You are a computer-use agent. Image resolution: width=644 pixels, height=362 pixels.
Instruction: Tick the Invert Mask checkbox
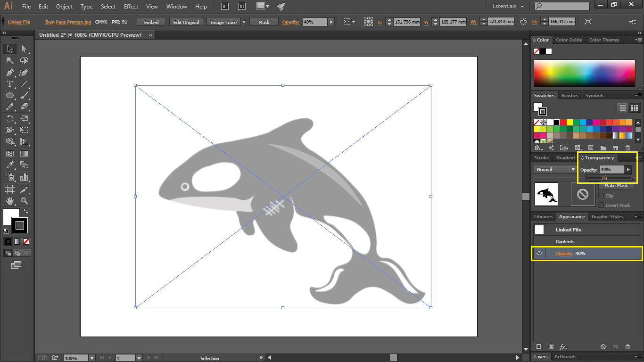click(x=601, y=205)
